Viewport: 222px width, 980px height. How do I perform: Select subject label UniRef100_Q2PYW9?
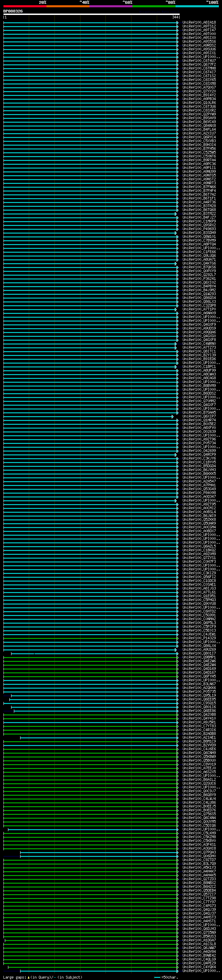199,114
